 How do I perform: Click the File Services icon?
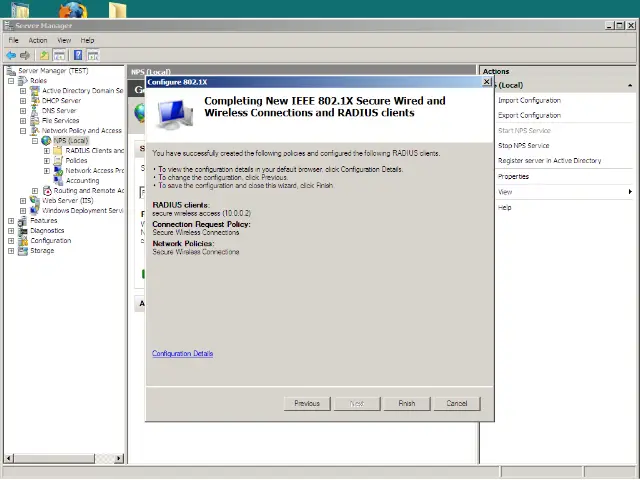click(35, 120)
